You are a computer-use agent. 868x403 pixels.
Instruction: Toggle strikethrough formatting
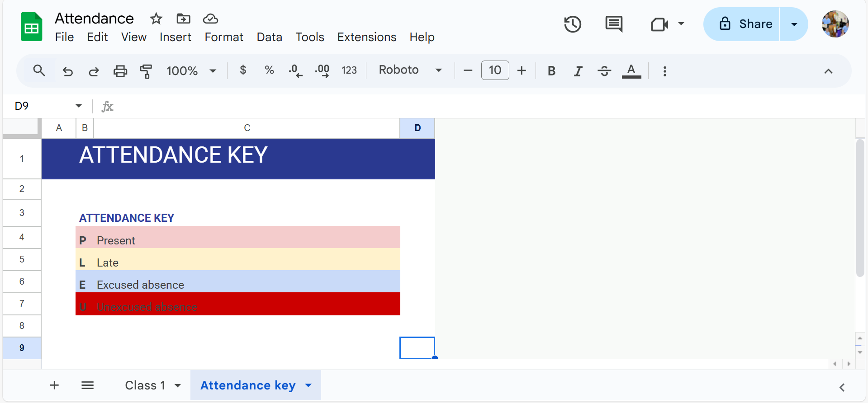[604, 71]
